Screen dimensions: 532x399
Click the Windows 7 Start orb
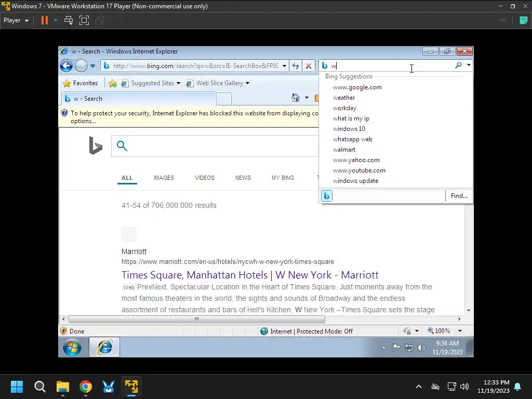(x=72, y=348)
